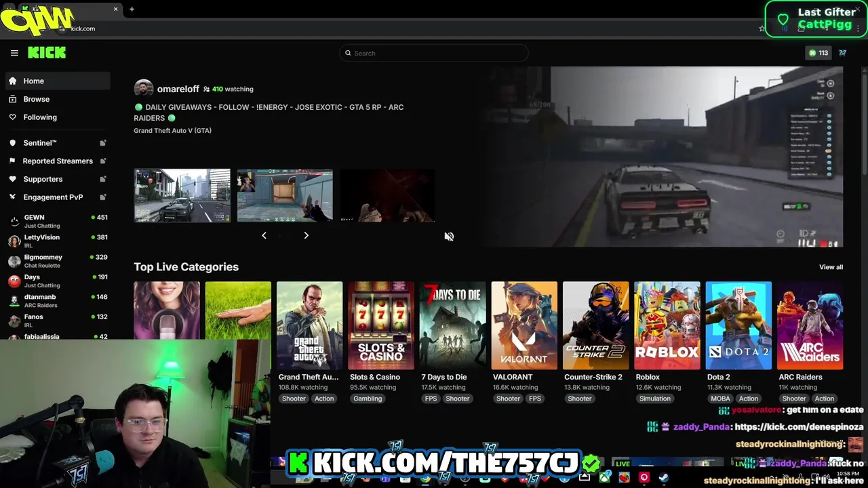Open Reported Streamers in the sidebar

[58, 161]
